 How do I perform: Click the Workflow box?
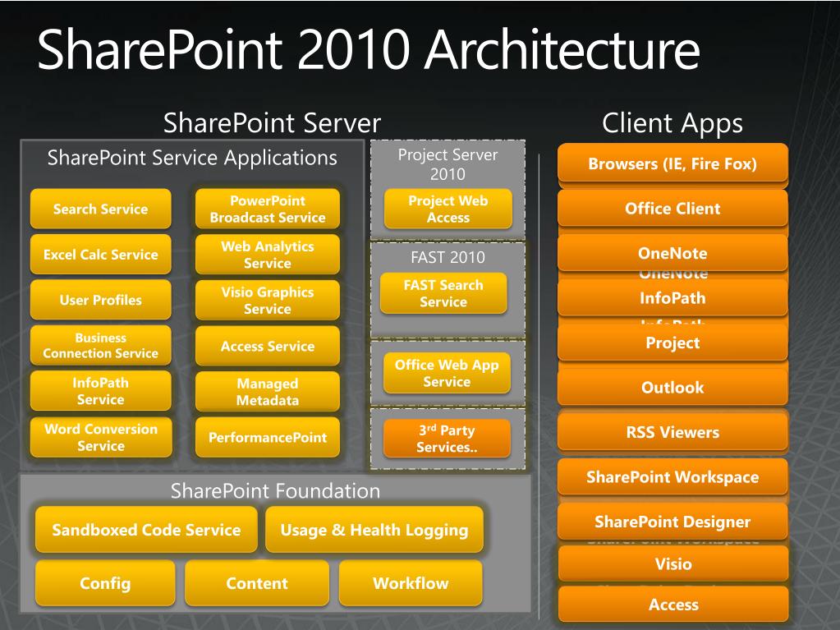(x=411, y=583)
